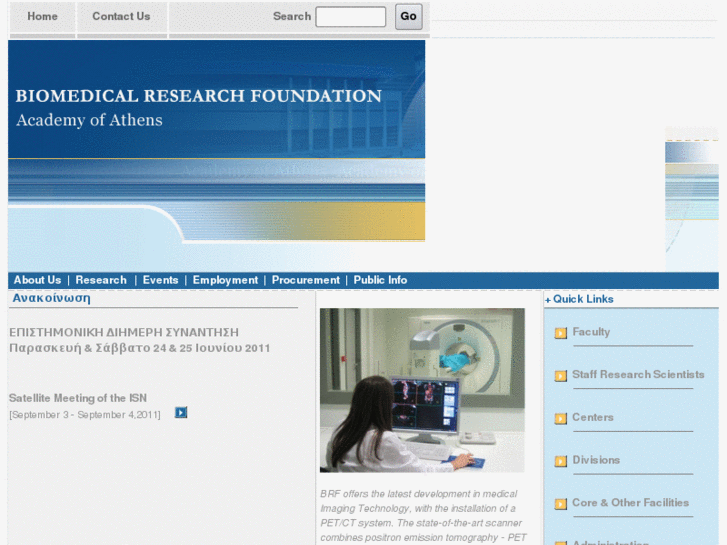Select the Public Info menu
This screenshot has height=545, width=727.
[380, 280]
